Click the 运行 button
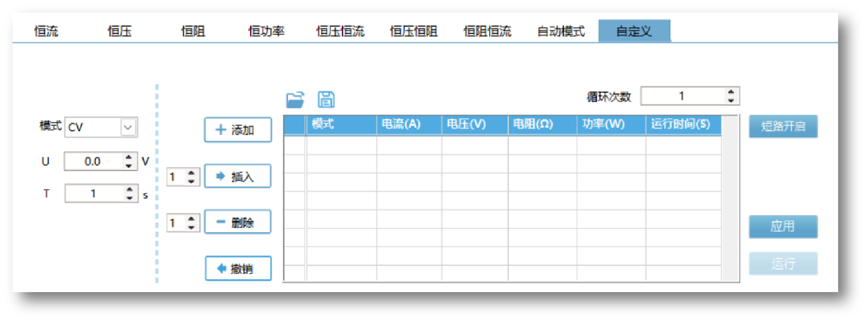868x322 pixels. pos(783,263)
